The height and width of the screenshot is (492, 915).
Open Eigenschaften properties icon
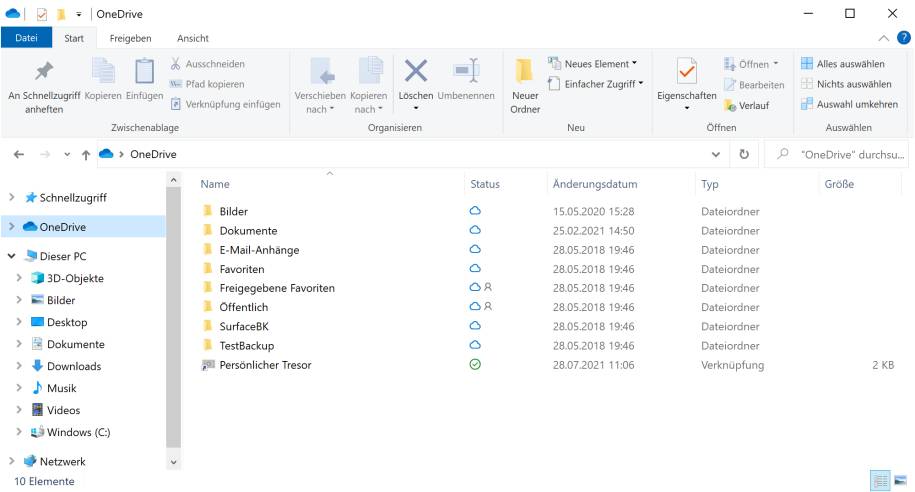point(686,72)
